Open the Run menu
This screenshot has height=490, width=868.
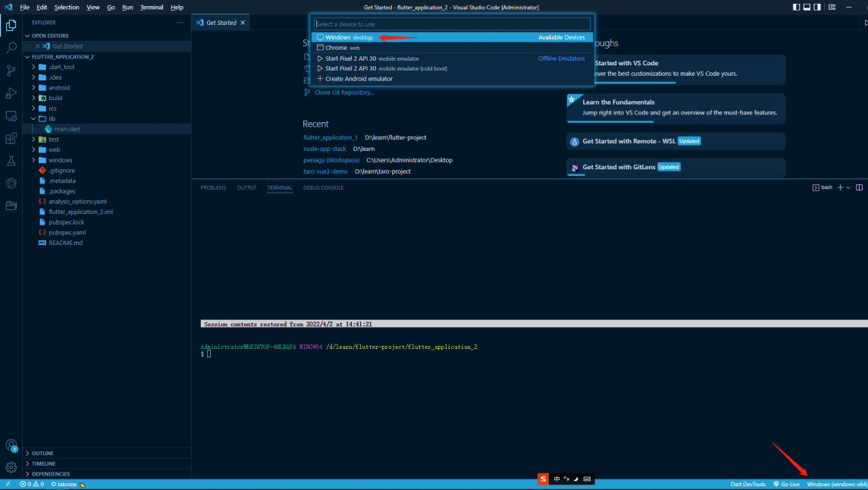coord(127,7)
